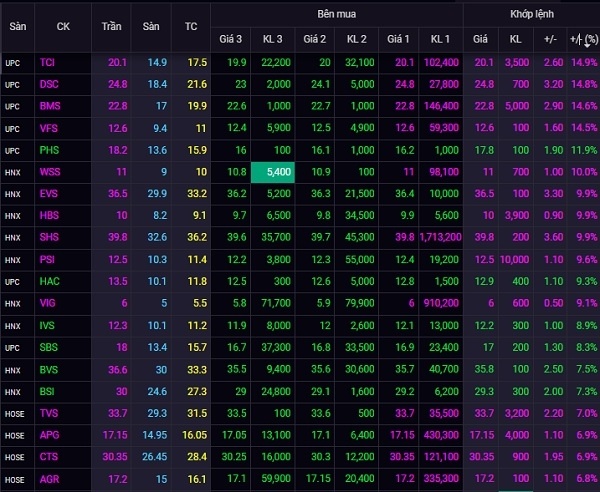Click the highlighted 5,400 volume cell
Screen dimensions: 600x492
pos(273,172)
